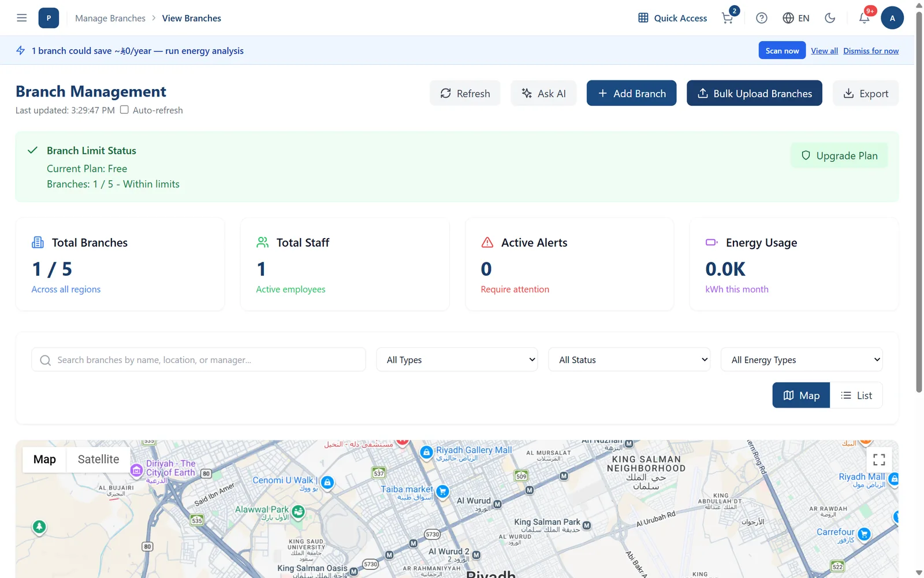Click Scan now button
The image size is (924, 578).
pyautogui.click(x=782, y=50)
